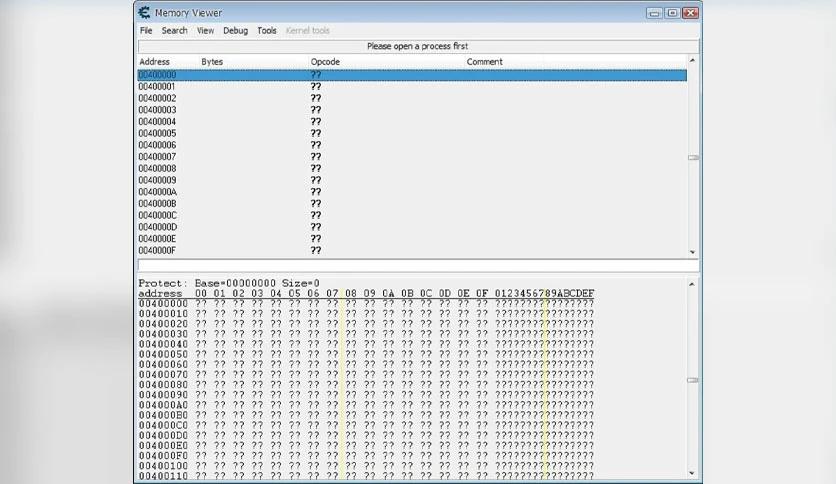836x484 pixels.
Task: Click disassembler scrollbar down arrow
Action: point(693,252)
